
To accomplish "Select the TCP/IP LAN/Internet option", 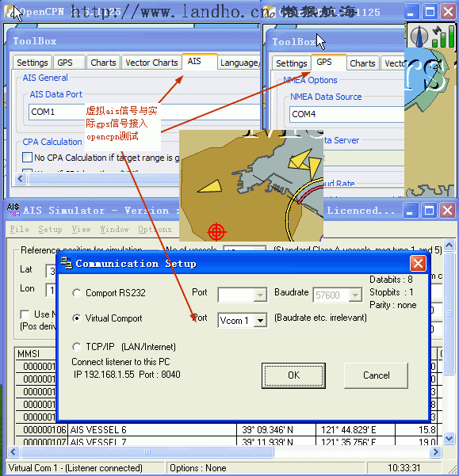I will click(77, 347).
